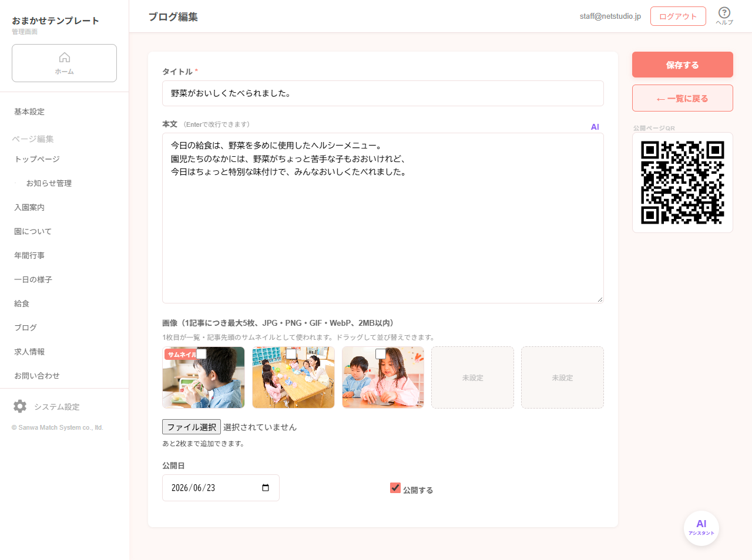The image size is (752, 560).
Task: Grab the 本文 textarea resize handle
Action: (600, 299)
